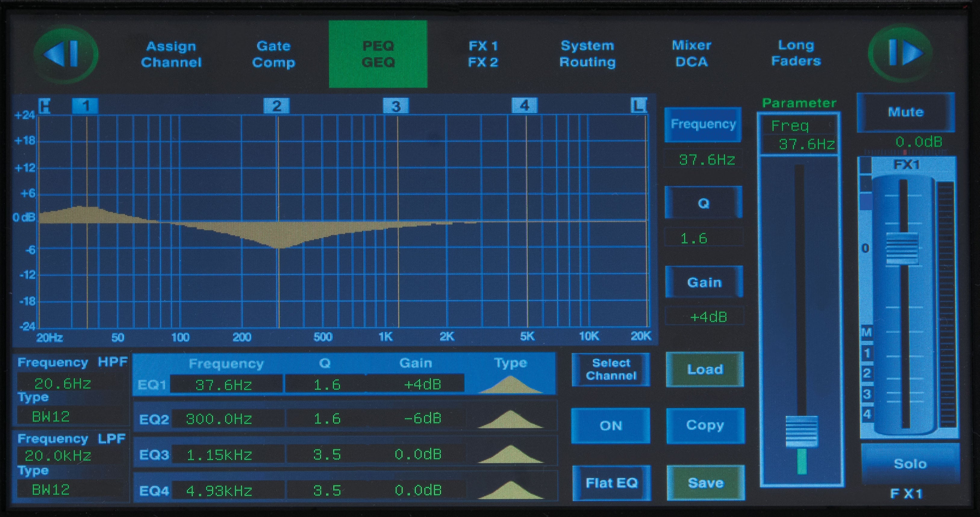Select the EQ2 bell curve type icon

click(511, 419)
